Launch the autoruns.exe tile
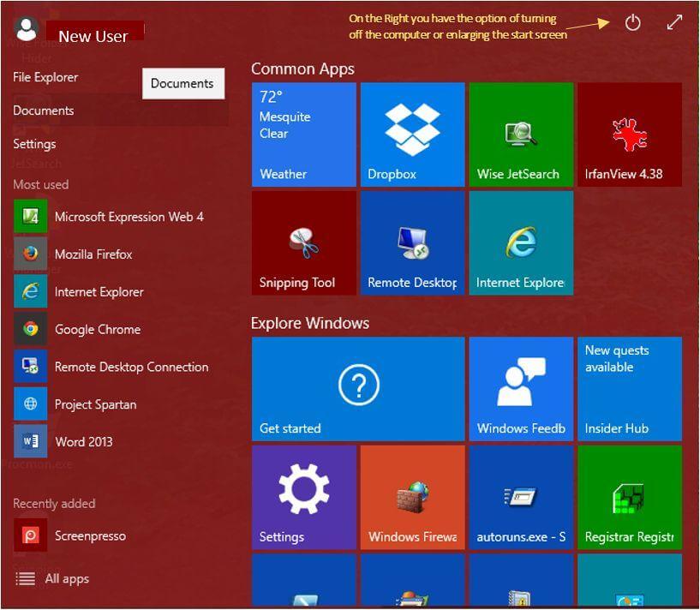 pyautogui.click(x=522, y=498)
